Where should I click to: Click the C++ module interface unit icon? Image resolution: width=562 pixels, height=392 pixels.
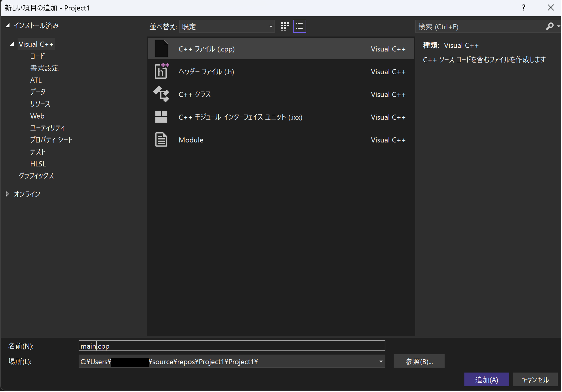click(161, 117)
